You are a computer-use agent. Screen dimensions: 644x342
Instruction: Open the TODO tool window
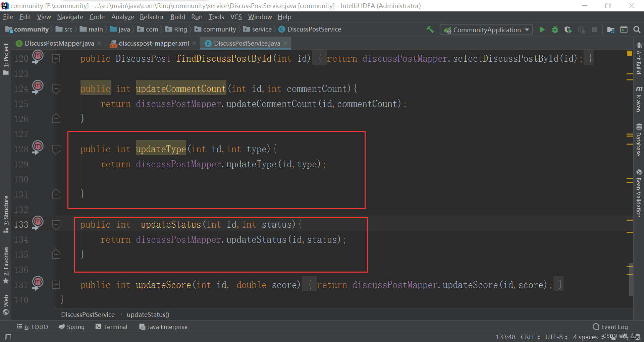pyautogui.click(x=33, y=327)
